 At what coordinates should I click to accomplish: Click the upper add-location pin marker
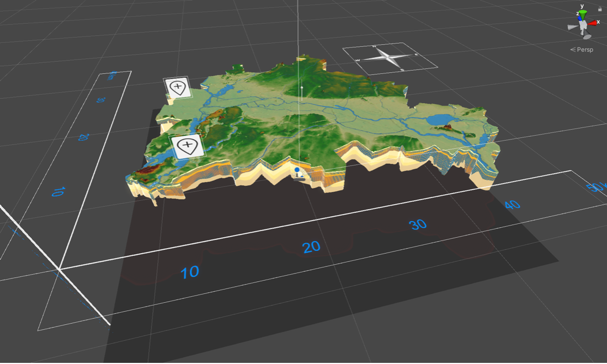pyautogui.click(x=177, y=87)
